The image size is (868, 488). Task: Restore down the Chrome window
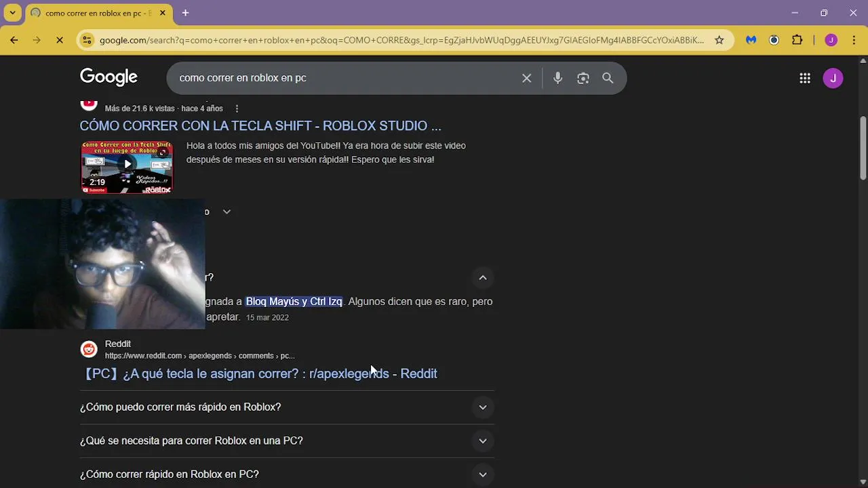click(x=824, y=13)
